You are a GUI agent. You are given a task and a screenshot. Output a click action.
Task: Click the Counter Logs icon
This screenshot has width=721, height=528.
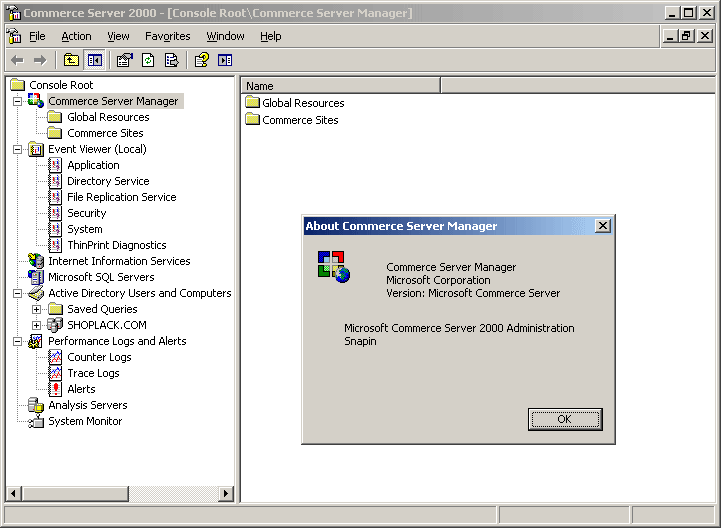tap(55, 357)
